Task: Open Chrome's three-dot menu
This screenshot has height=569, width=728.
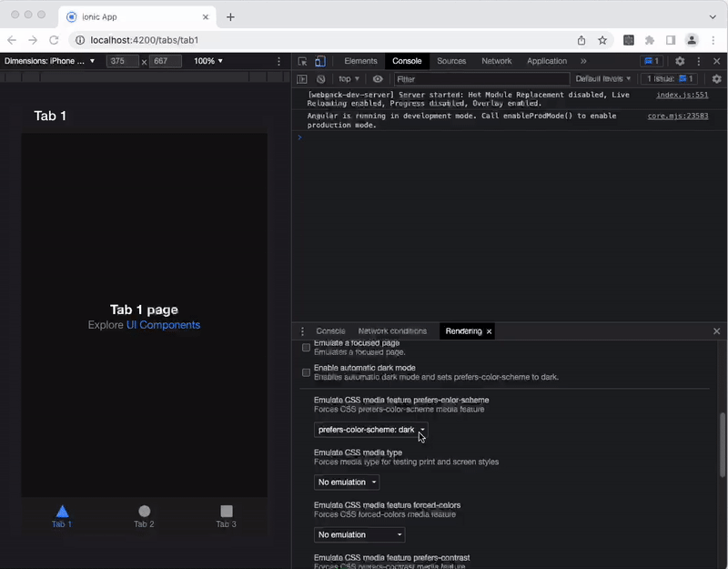Action: (x=713, y=40)
